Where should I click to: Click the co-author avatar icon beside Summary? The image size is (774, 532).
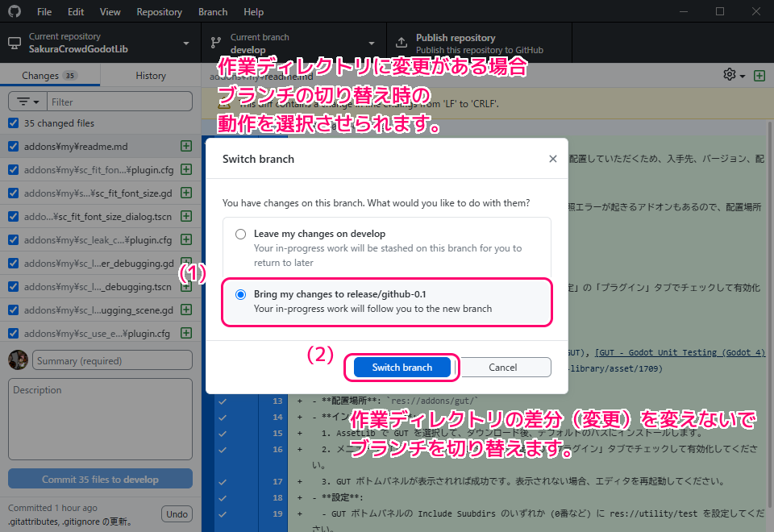19,360
